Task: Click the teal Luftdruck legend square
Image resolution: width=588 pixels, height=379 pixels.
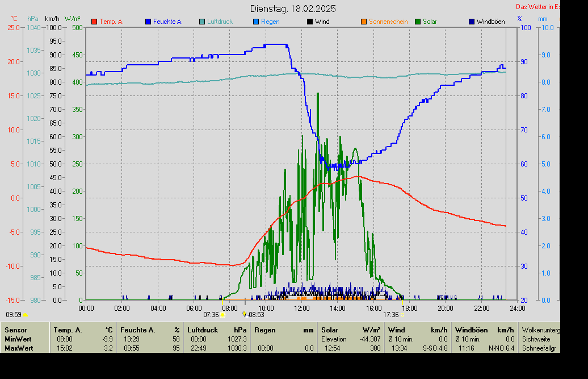Action: click(202, 22)
